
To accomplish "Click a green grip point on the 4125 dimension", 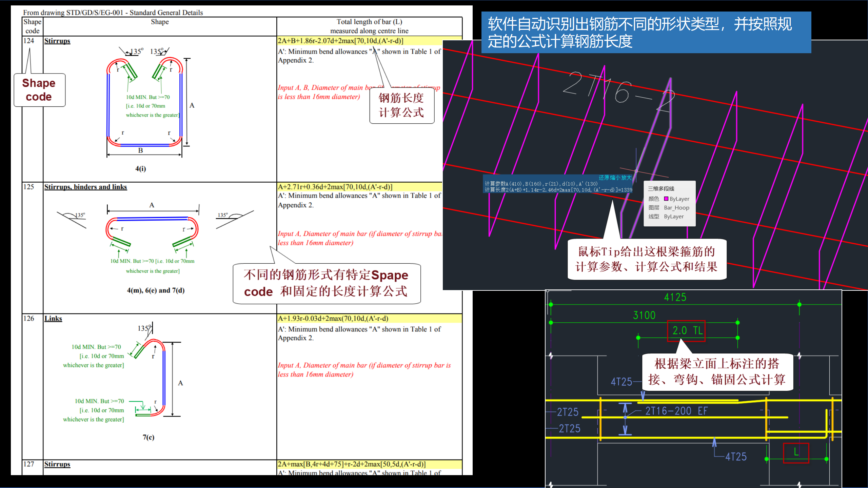I will pyautogui.click(x=551, y=304).
